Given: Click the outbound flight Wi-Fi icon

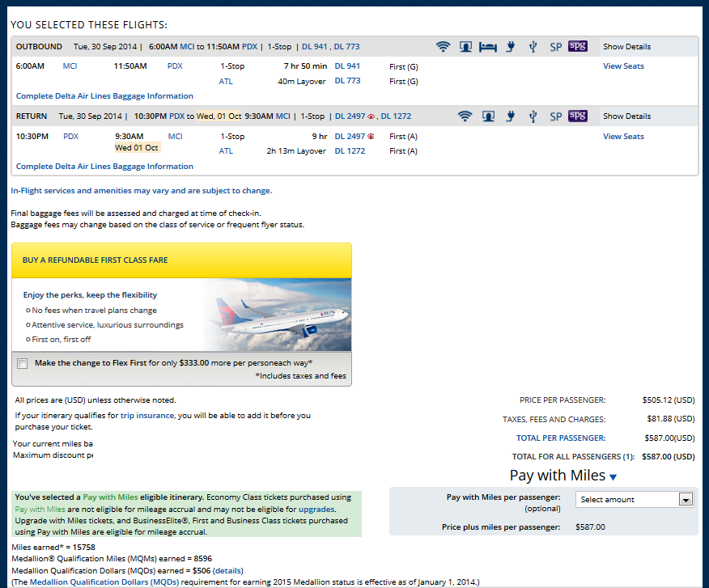Looking at the screenshot, I should (443, 47).
